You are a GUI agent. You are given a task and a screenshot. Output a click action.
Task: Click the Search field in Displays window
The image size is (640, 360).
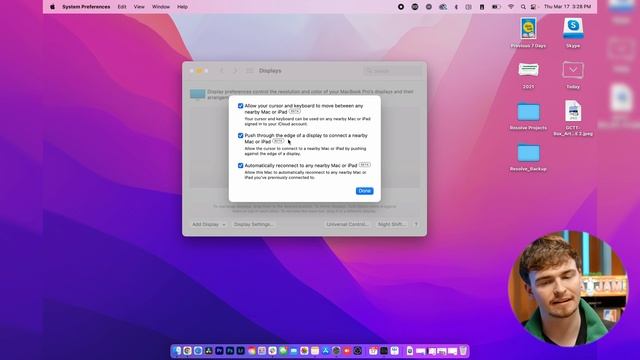tap(393, 71)
